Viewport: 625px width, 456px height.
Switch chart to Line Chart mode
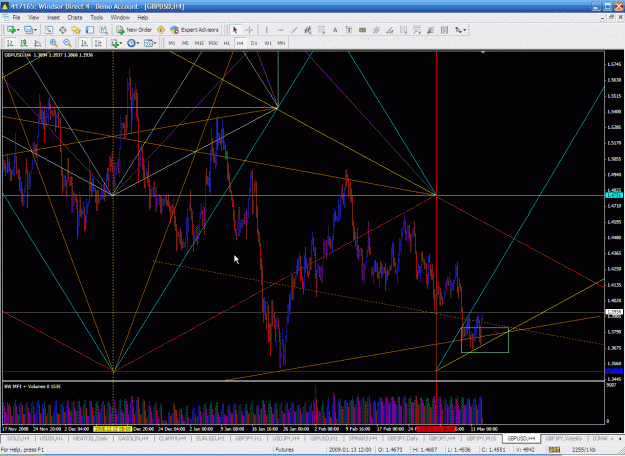[37, 43]
